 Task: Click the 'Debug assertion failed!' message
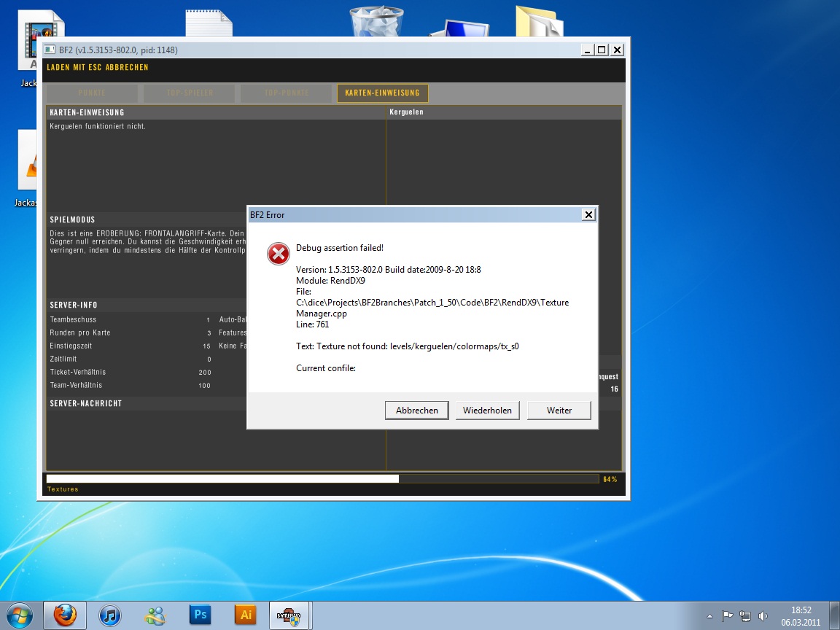point(340,247)
